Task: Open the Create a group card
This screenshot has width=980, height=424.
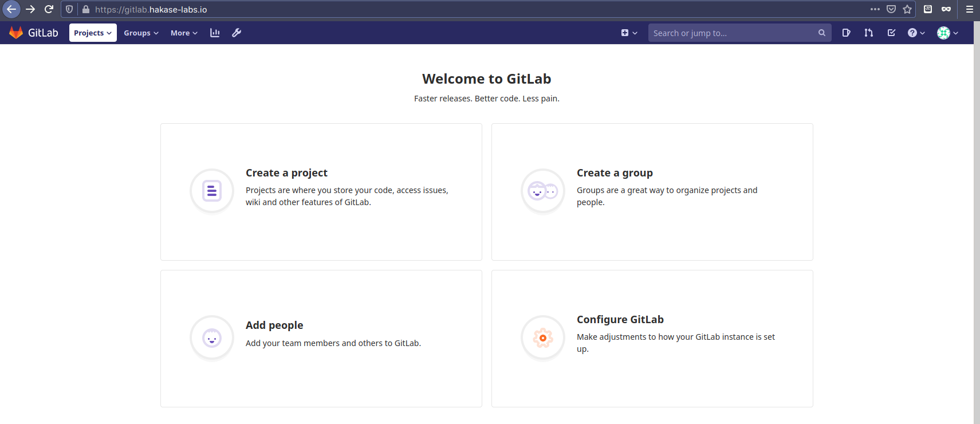Action: [652, 192]
